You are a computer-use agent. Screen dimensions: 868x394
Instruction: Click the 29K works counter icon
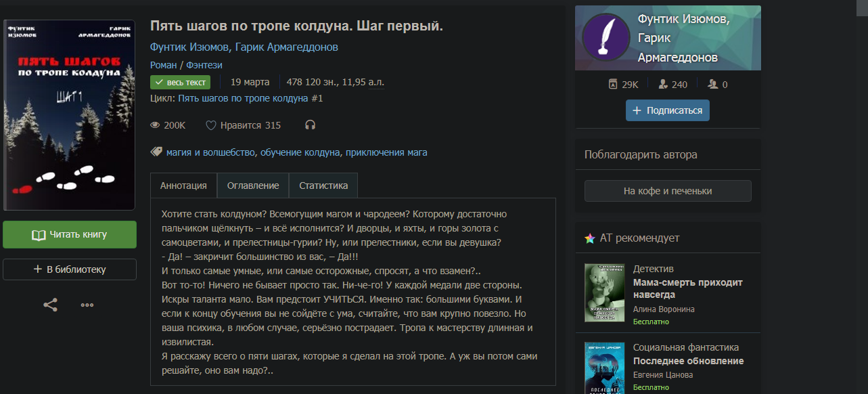click(x=613, y=85)
